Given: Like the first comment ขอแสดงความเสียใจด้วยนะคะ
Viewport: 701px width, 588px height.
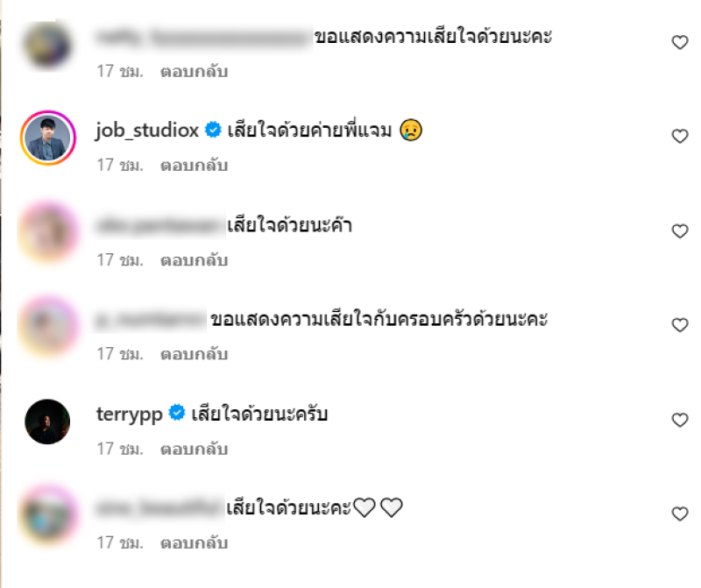Looking at the screenshot, I should (x=680, y=42).
